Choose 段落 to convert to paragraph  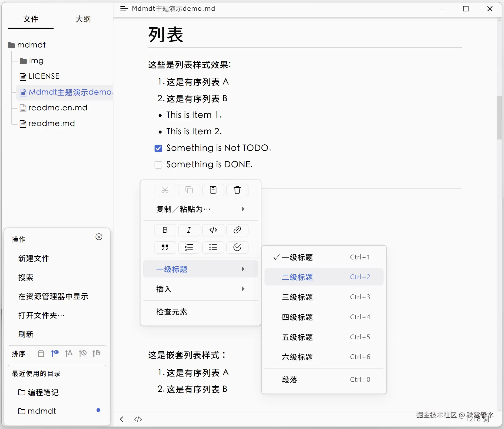pos(324,379)
